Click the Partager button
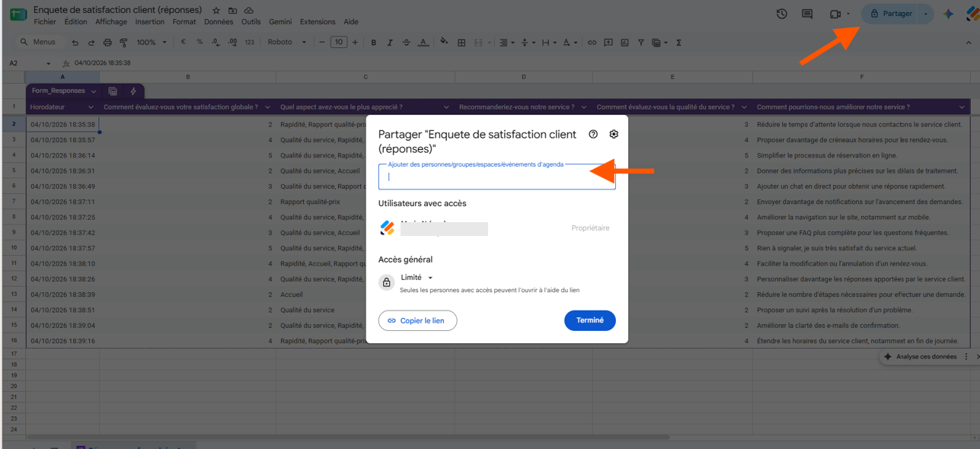The image size is (980, 449). click(890, 14)
